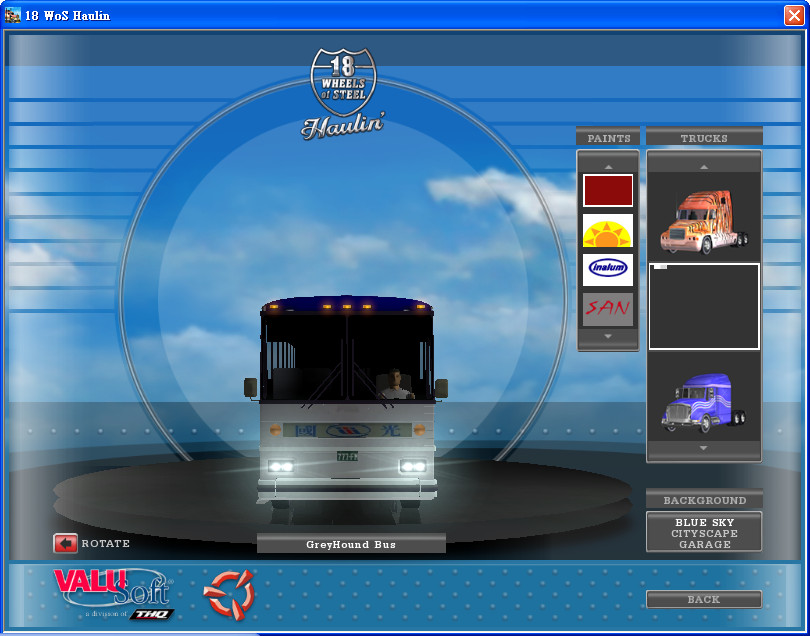Switch background to Cityscape

[x=704, y=534]
